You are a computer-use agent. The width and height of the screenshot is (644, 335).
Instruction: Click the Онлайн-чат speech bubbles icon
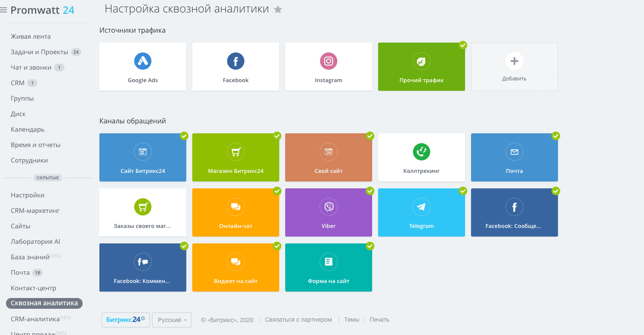[236, 207]
